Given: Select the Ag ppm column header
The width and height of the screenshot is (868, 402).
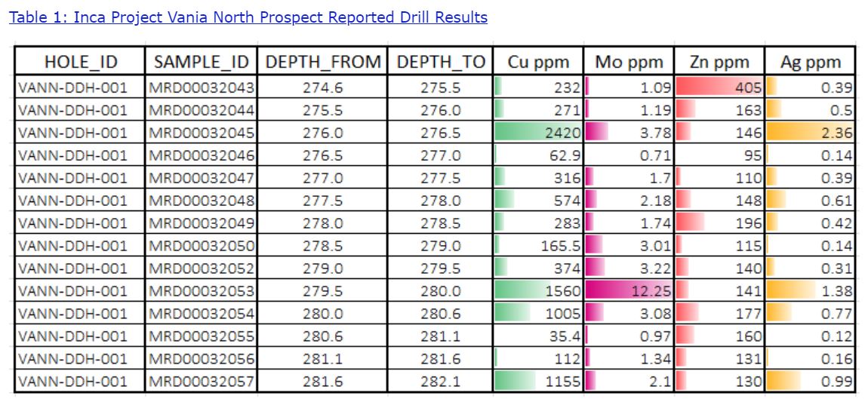Looking at the screenshot, I should [810, 62].
